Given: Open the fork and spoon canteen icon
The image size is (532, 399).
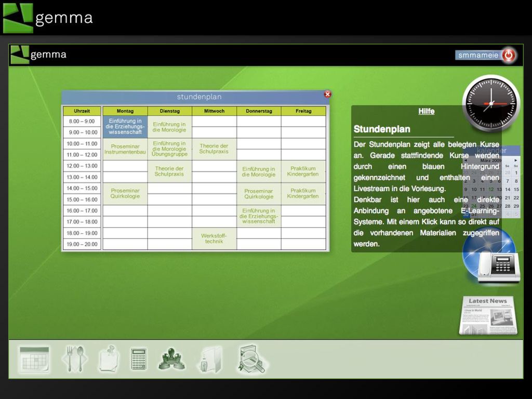Looking at the screenshot, I should click(x=75, y=359).
